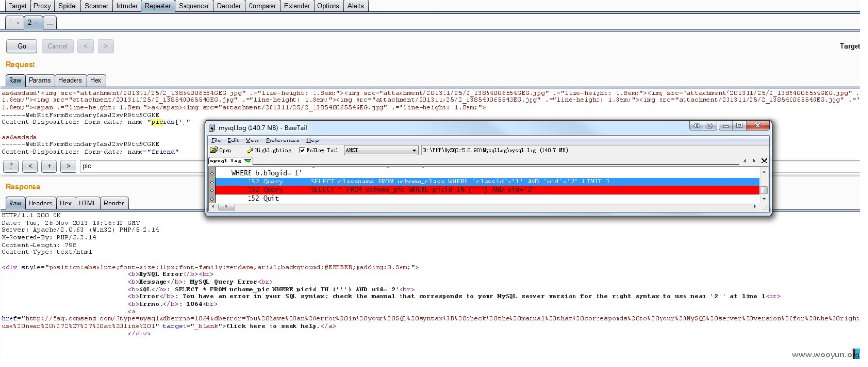Click the Cancel button
Image resolution: width=868 pixels, height=367 pixels.
point(57,46)
